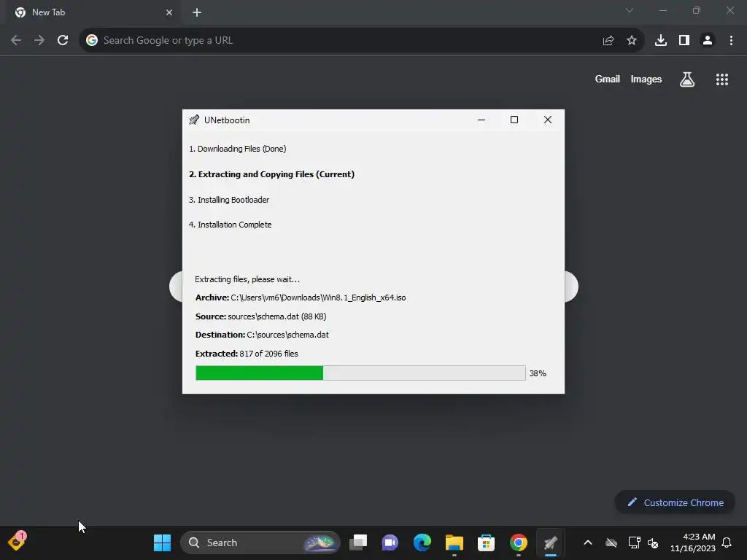Open Google Images link
Image resolution: width=747 pixels, height=560 pixels.
coord(646,79)
